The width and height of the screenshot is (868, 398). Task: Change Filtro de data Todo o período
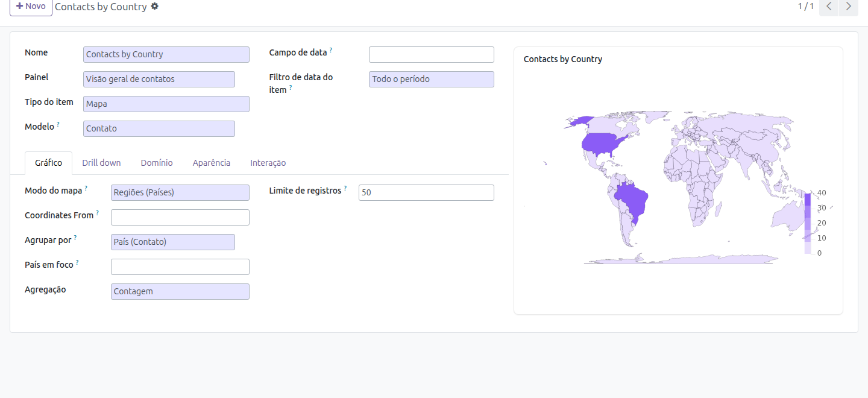click(432, 79)
